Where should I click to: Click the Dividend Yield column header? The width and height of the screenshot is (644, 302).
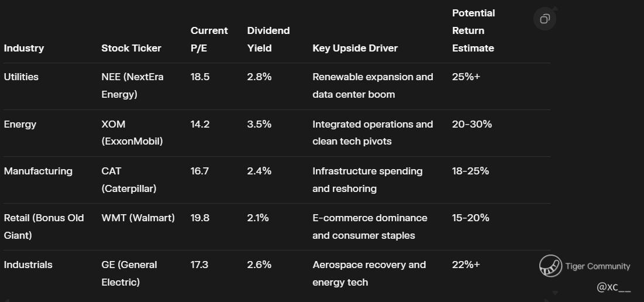click(x=268, y=39)
